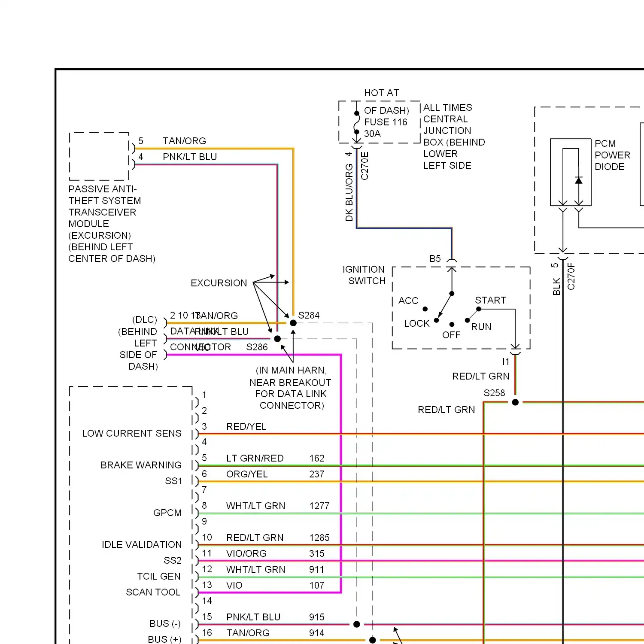
Task: Select the LT GRN/RED wire label
Action: [255, 459]
